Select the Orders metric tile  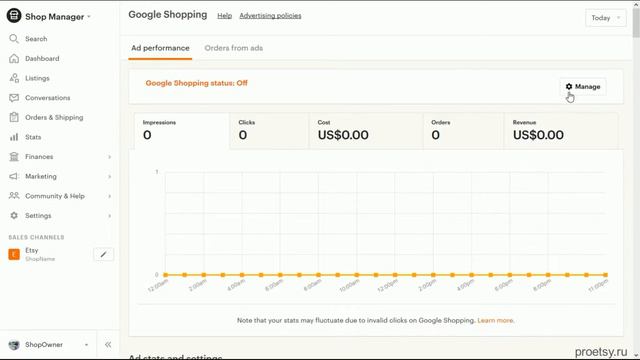point(464,131)
